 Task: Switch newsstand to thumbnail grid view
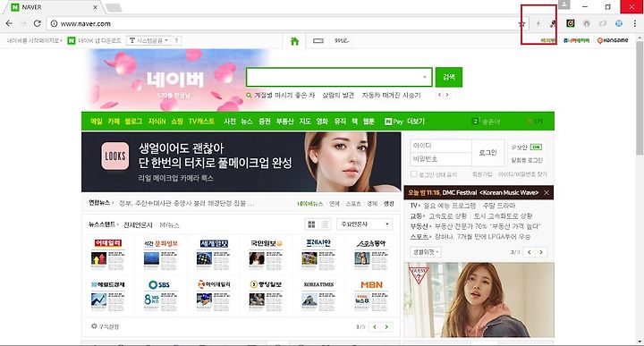(311, 224)
